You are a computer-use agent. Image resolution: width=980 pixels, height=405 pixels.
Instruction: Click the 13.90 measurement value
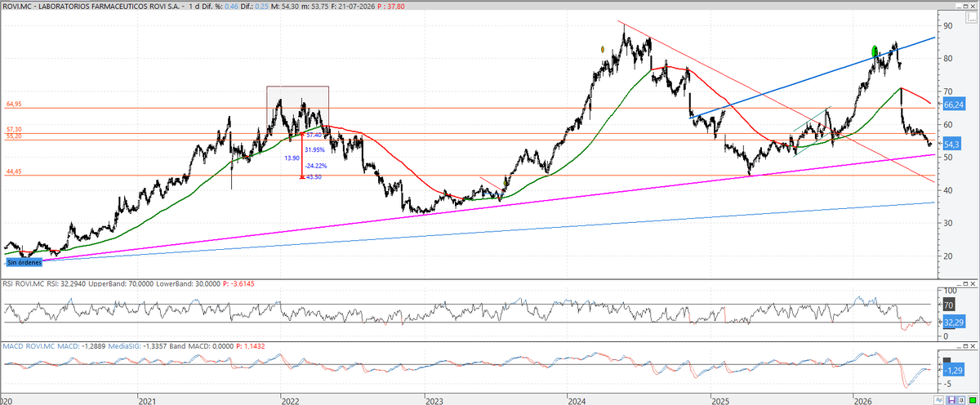(292, 158)
